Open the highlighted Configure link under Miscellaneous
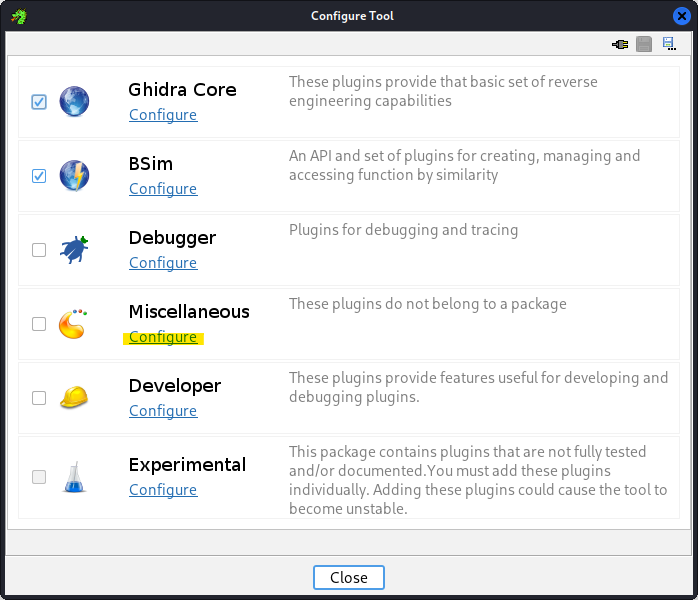The width and height of the screenshot is (698, 600). point(163,337)
